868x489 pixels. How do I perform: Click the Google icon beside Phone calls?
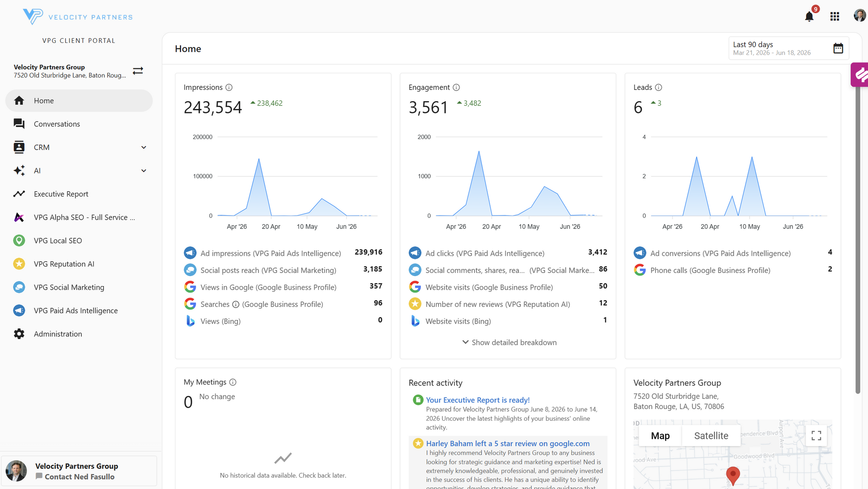coord(640,270)
